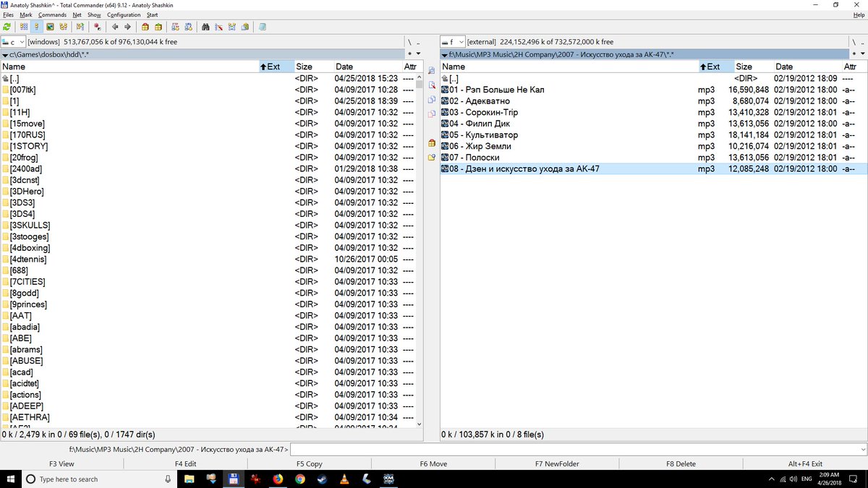The width and height of the screenshot is (868, 488).
Task: Open the Files menu
Action: pos(8,14)
